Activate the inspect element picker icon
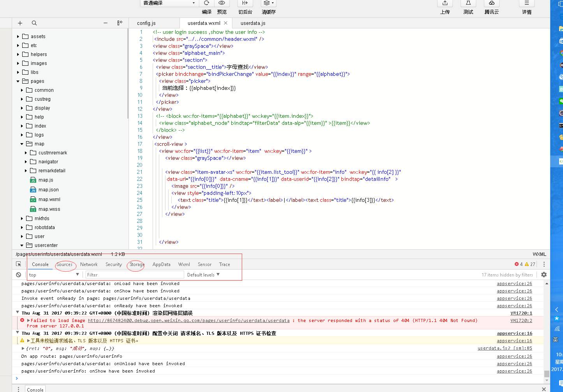The height and width of the screenshot is (392, 563). 18,264
